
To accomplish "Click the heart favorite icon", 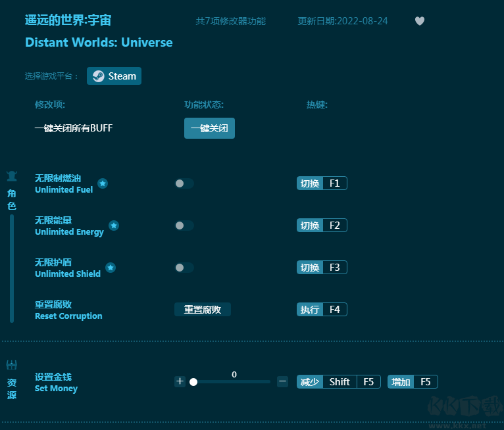I will 420,21.
